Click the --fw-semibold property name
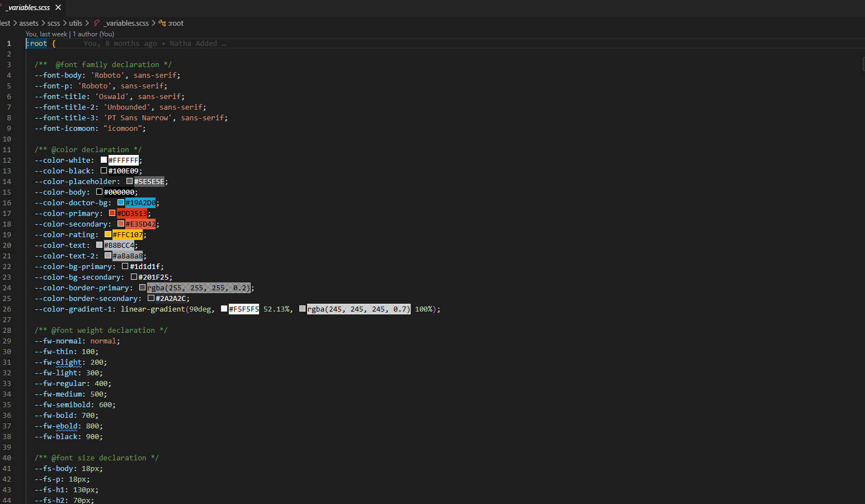 [x=63, y=404]
